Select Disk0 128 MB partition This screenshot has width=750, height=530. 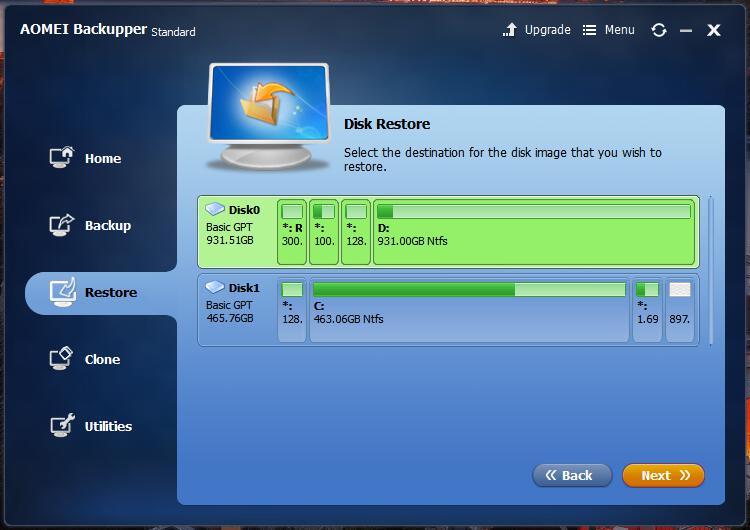click(x=356, y=232)
